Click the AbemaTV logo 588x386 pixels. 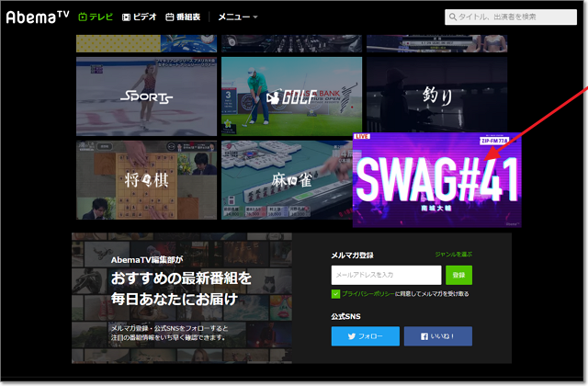pos(36,16)
